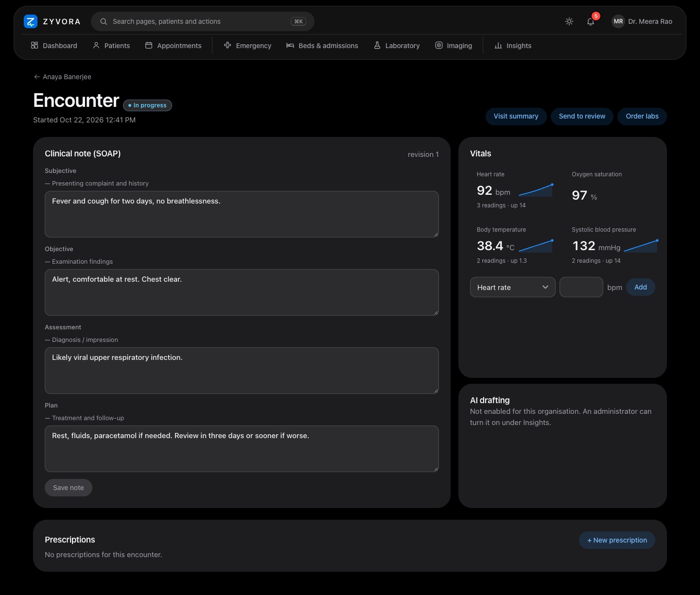Open notifications bell with 5 badge
700x595 pixels.
point(591,21)
